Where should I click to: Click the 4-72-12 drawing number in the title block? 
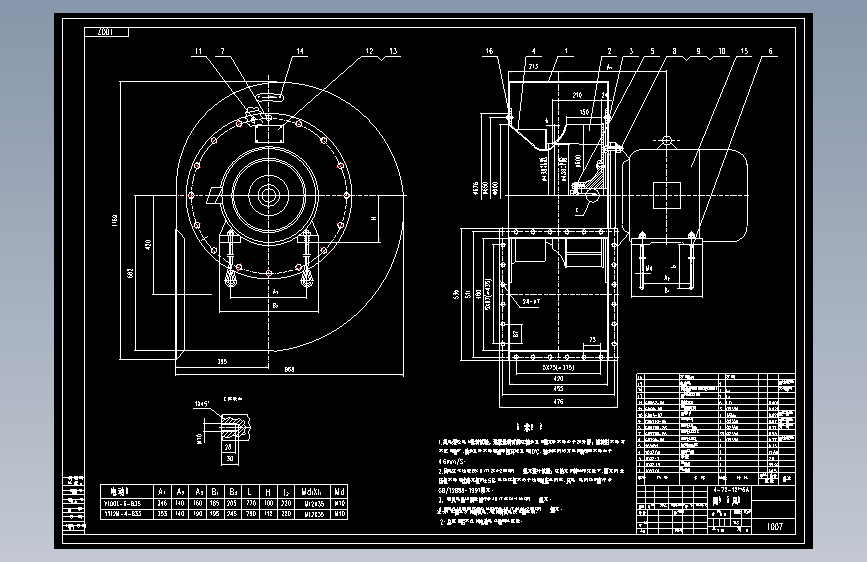(x=731, y=490)
